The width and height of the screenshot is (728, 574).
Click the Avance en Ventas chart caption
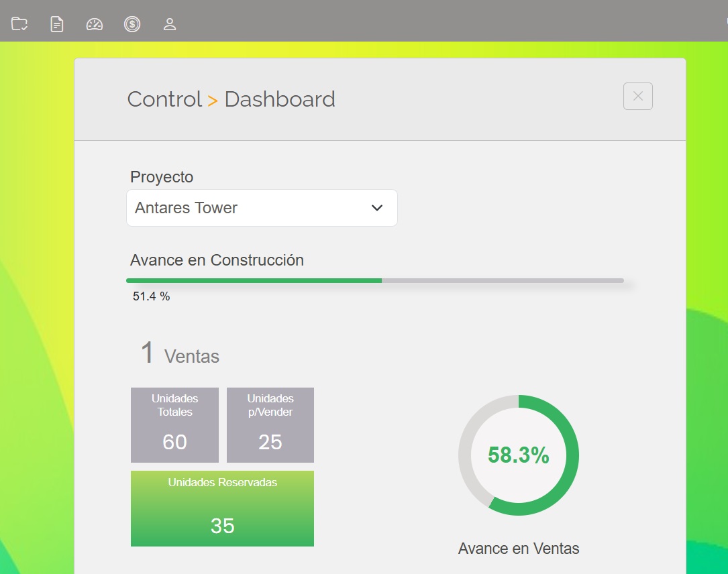pos(519,549)
